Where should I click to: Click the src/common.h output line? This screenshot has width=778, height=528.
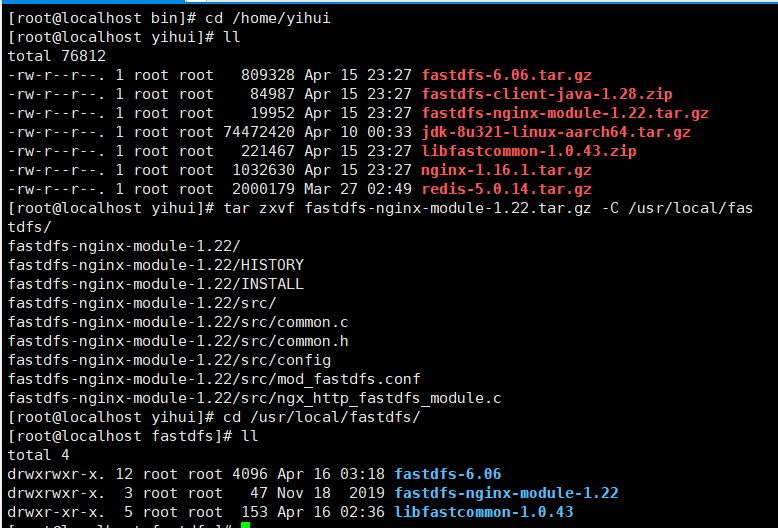(x=178, y=341)
